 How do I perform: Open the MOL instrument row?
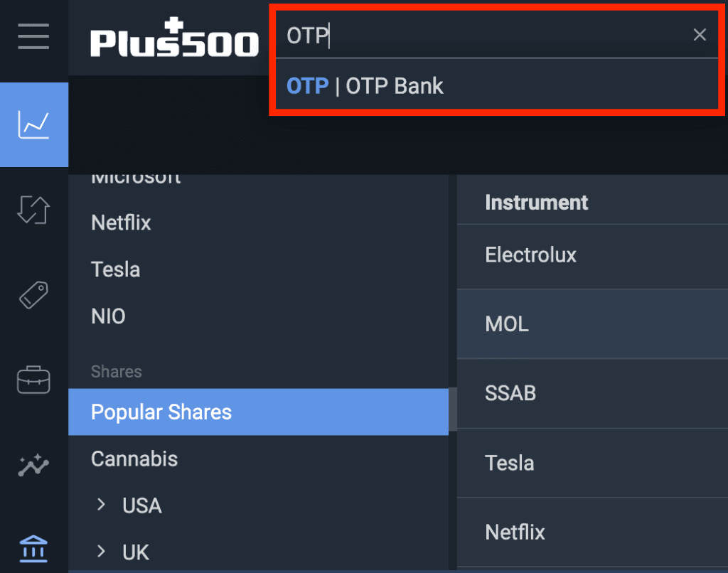pos(507,324)
